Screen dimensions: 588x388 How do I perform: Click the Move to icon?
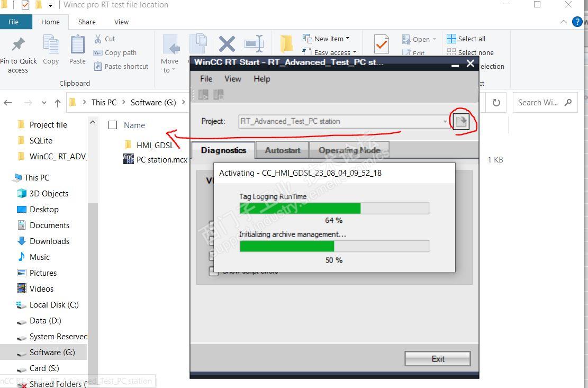tap(170, 45)
